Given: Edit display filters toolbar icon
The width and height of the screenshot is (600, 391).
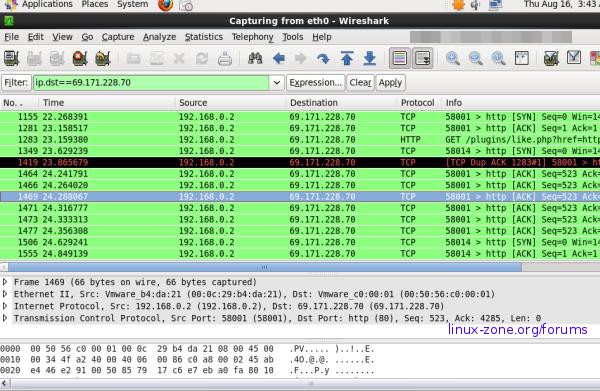Looking at the screenshot, I should click(x=574, y=58).
